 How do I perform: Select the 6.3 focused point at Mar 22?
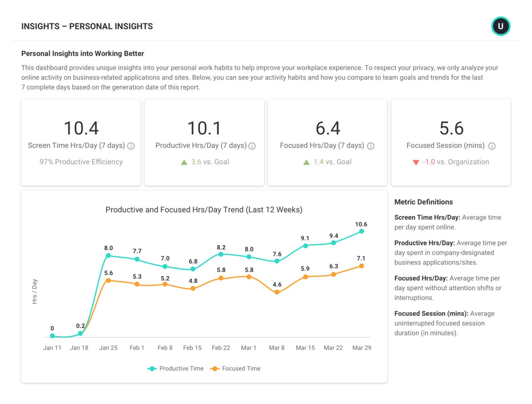[333, 274]
